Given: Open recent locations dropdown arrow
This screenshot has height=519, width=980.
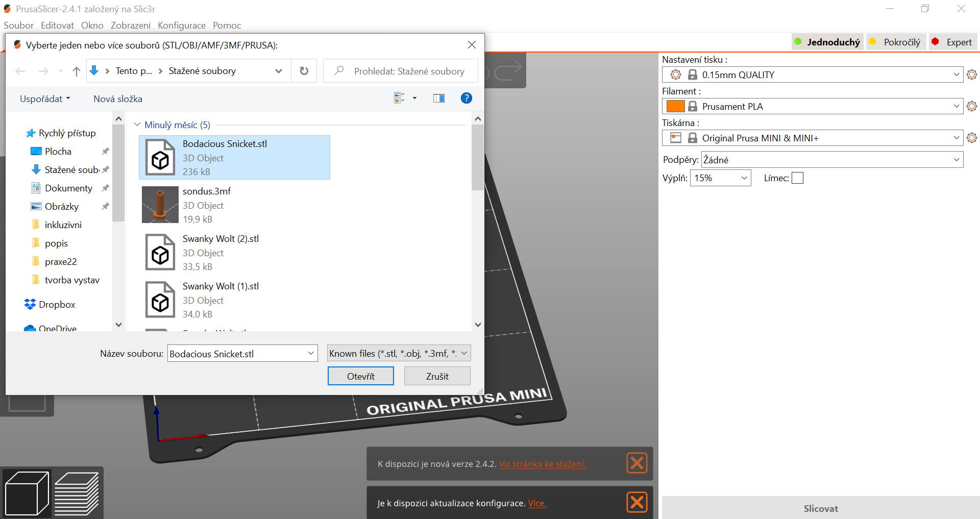Looking at the screenshot, I should 61,71.
